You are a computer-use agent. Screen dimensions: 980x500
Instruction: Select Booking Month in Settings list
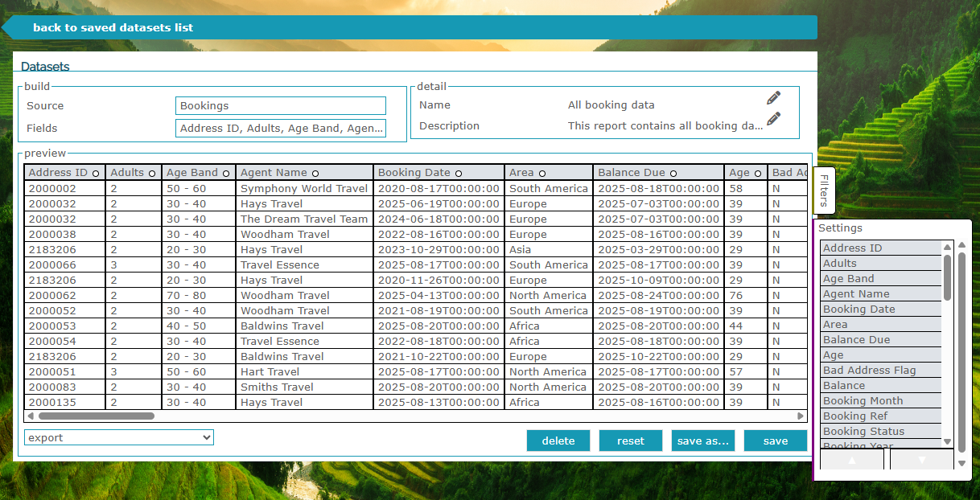(881, 401)
